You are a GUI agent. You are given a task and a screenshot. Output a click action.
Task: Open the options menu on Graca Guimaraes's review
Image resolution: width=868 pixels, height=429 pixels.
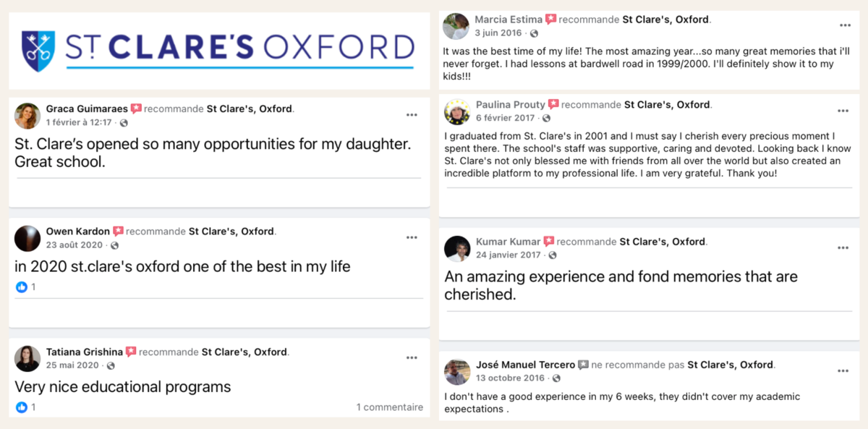[412, 115]
